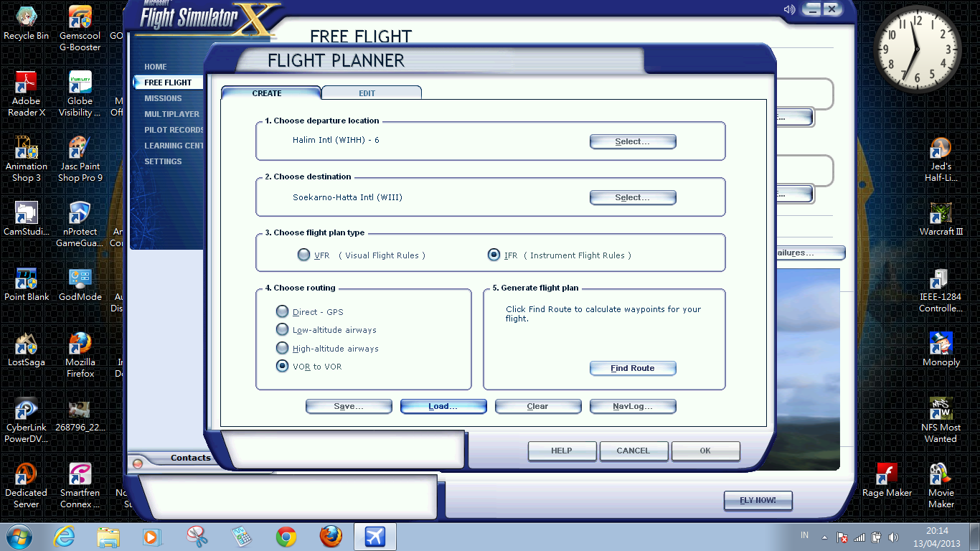Open Warcraft III desktop icon

(x=941, y=219)
